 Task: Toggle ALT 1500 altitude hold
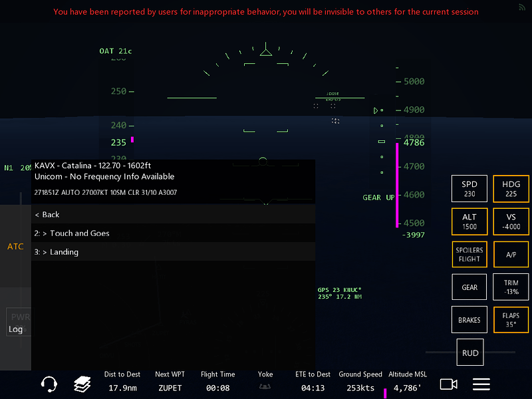tap(469, 221)
